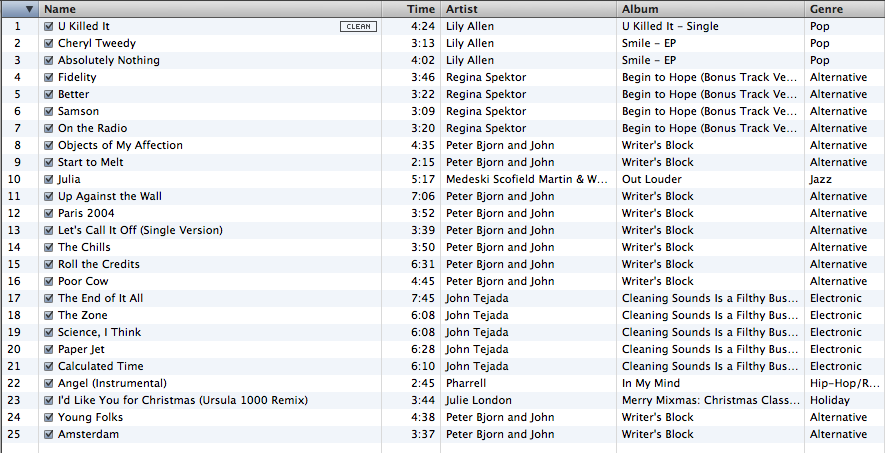Sort the list by Name column header
The image size is (885, 453).
click(x=211, y=9)
